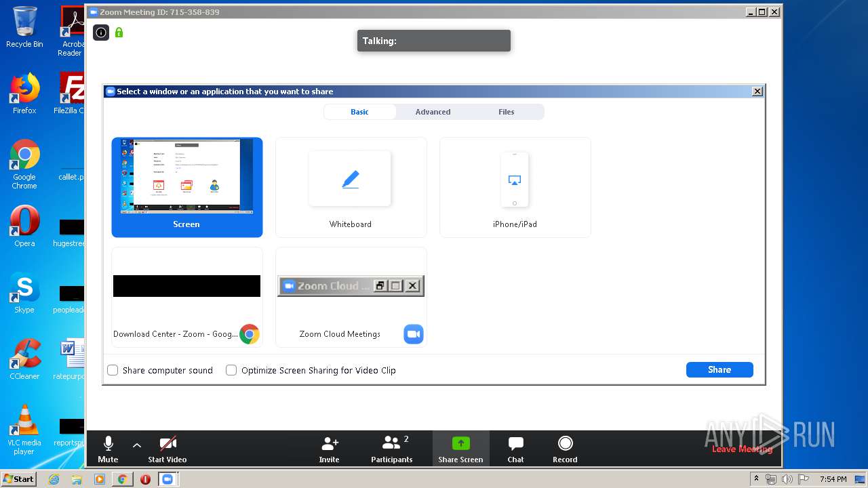868x488 pixels.
Task: Open CCleaner desktop shortcut
Action: 24,359
